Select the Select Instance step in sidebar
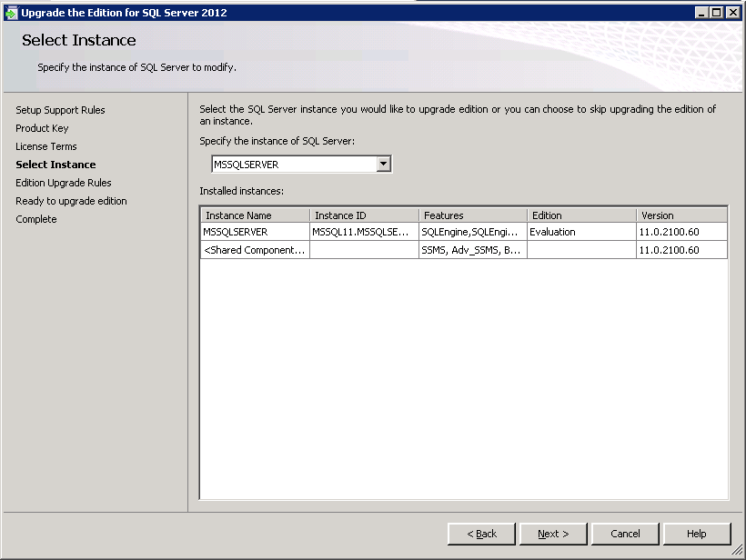The image size is (746, 560). [x=55, y=165]
